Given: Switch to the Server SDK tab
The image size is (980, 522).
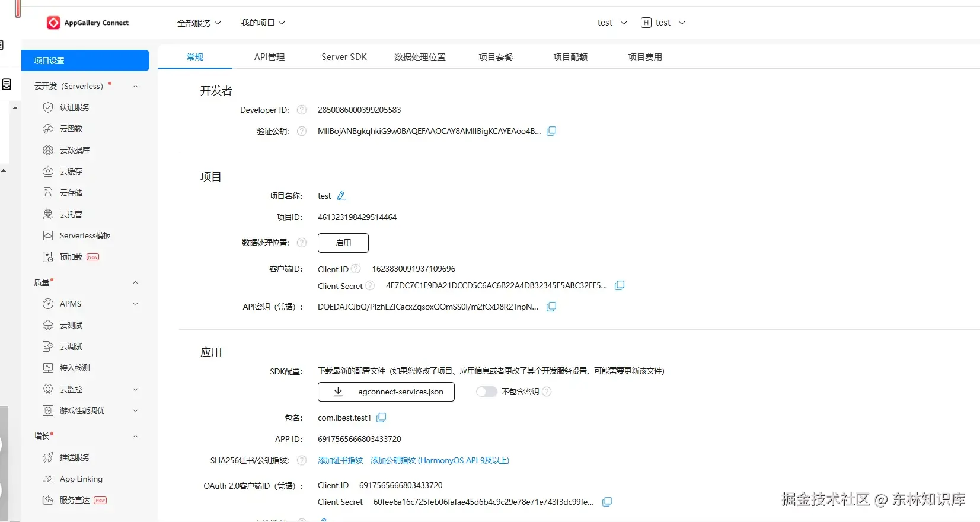Looking at the screenshot, I should pos(344,57).
